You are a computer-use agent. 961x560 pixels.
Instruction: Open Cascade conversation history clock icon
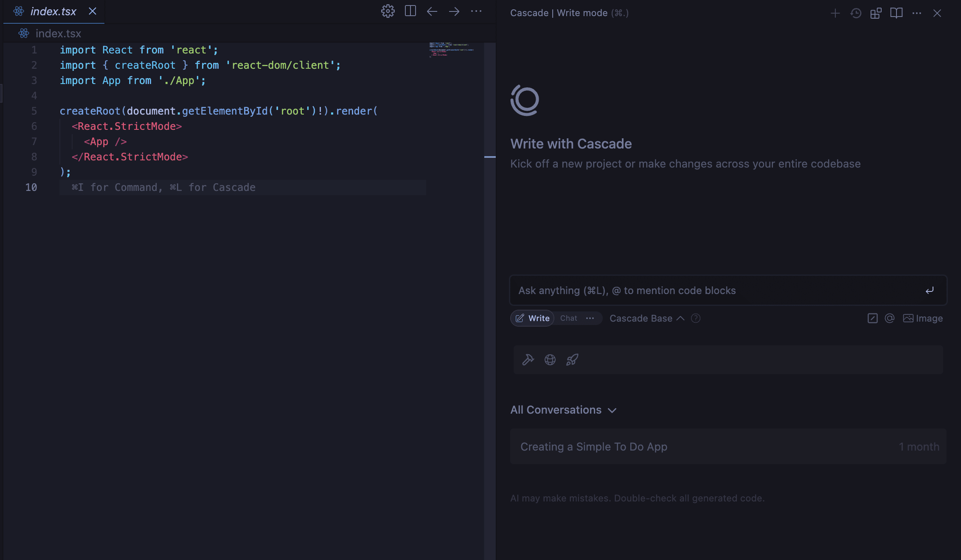click(x=856, y=13)
